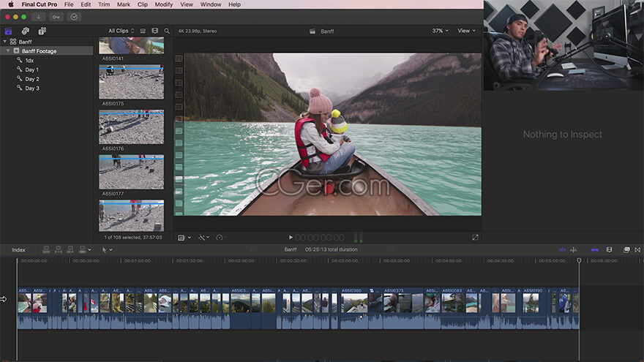This screenshot has height=362, width=644.
Task: Open the viewer View options menu
Action: (467, 31)
